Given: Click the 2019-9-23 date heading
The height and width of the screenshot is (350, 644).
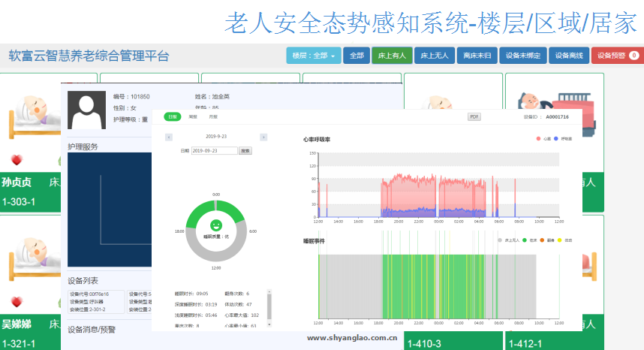Looking at the screenshot, I should point(216,137).
